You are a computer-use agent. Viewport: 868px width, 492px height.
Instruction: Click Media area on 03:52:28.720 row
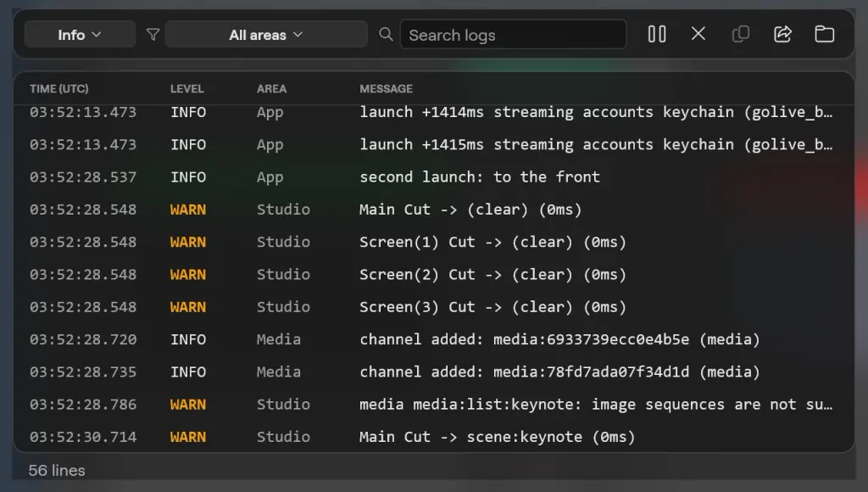point(278,339)
